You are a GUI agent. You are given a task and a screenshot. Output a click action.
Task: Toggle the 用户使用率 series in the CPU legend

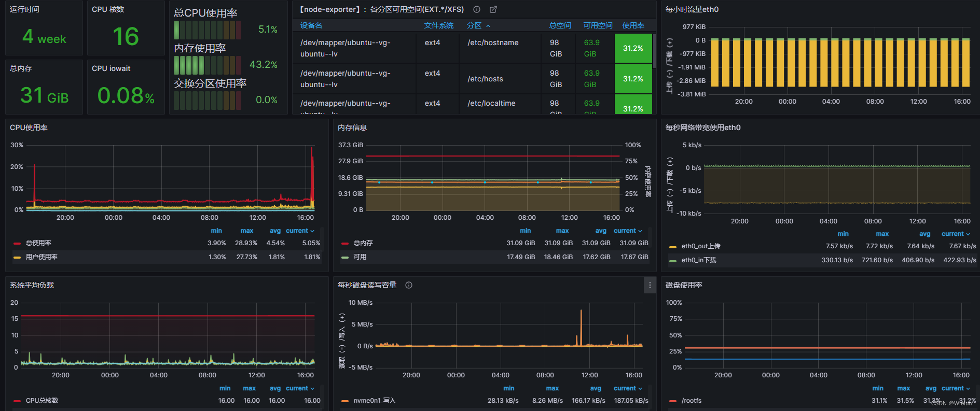42,257
